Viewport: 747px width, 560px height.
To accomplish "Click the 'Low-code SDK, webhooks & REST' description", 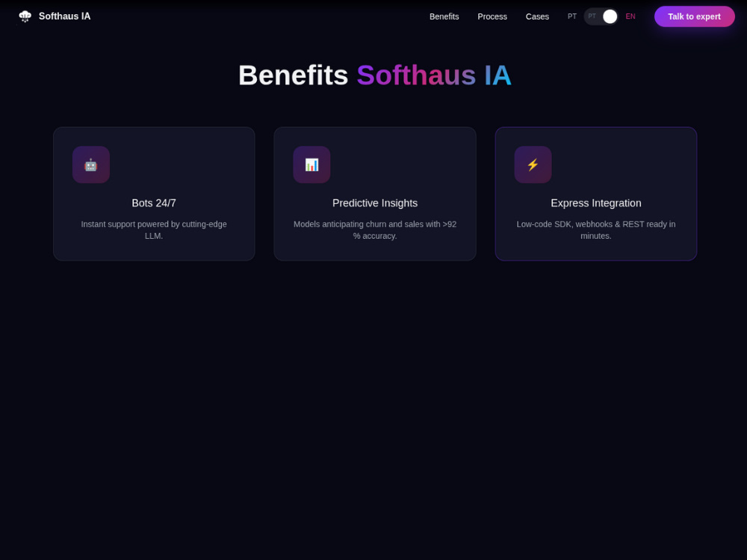I will point(595,230).
